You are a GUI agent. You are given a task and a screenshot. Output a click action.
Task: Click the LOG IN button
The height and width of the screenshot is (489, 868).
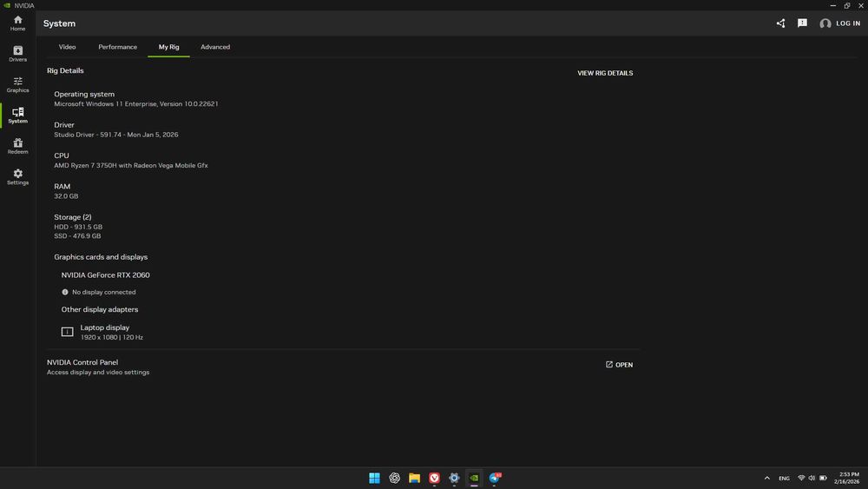pyautogui.click(x=847, y=23)
